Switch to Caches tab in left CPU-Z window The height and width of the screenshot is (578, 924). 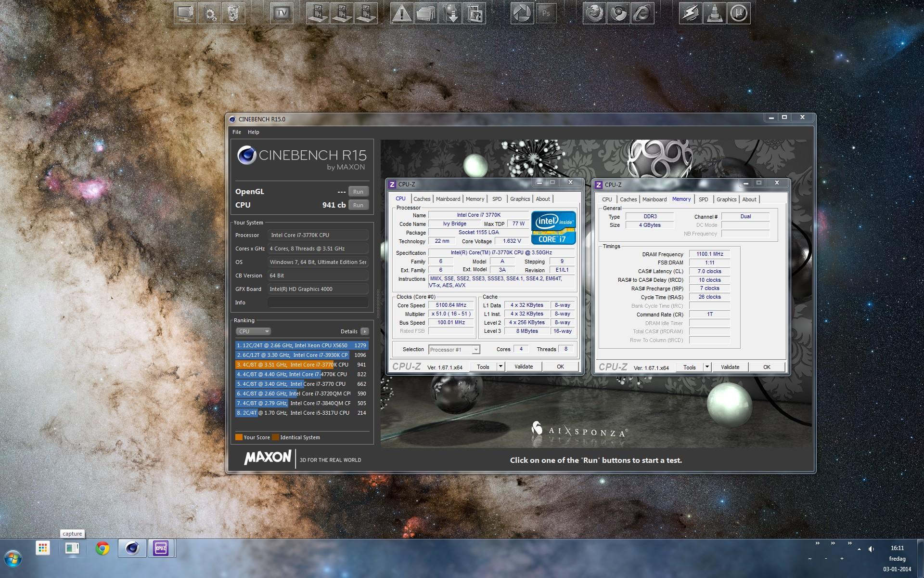(x=422, y=199)
